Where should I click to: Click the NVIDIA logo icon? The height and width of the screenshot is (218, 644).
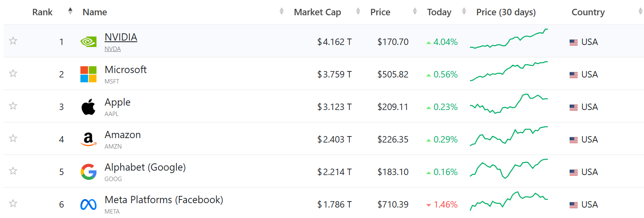click(88, 42)
